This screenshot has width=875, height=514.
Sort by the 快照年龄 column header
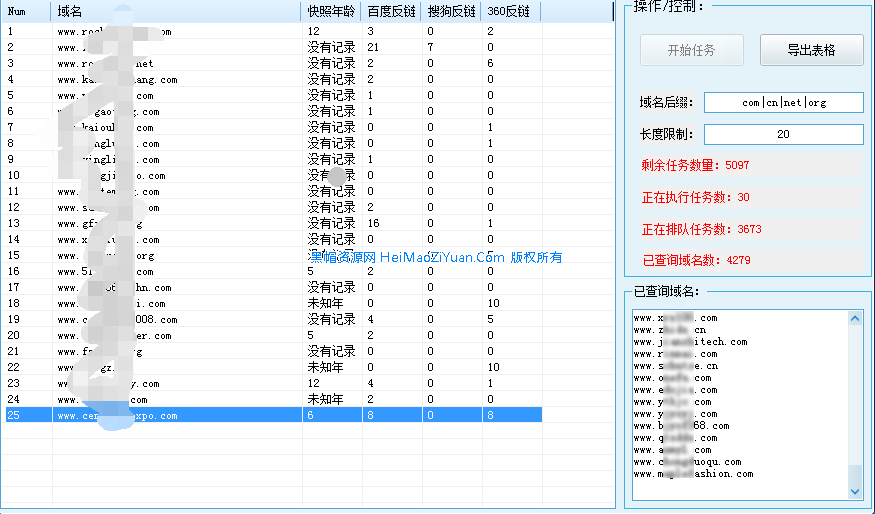pos(330,11)
